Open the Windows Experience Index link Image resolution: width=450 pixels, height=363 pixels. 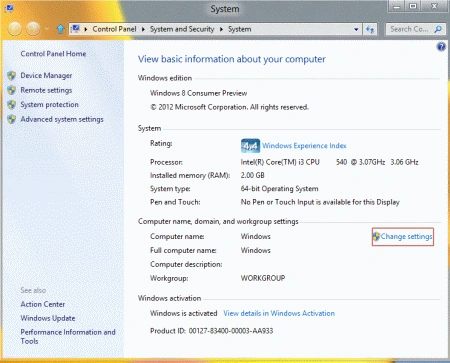[304, 146]
